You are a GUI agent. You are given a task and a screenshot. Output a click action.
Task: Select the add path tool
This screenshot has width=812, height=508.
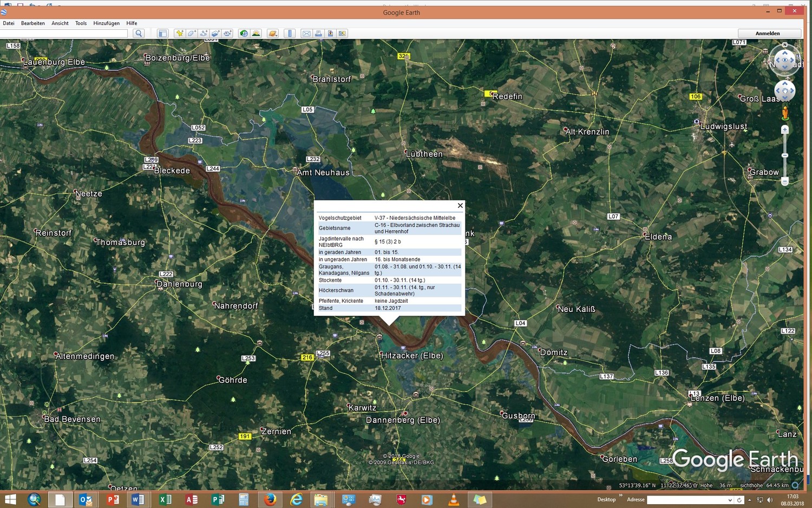coord(204,34)
